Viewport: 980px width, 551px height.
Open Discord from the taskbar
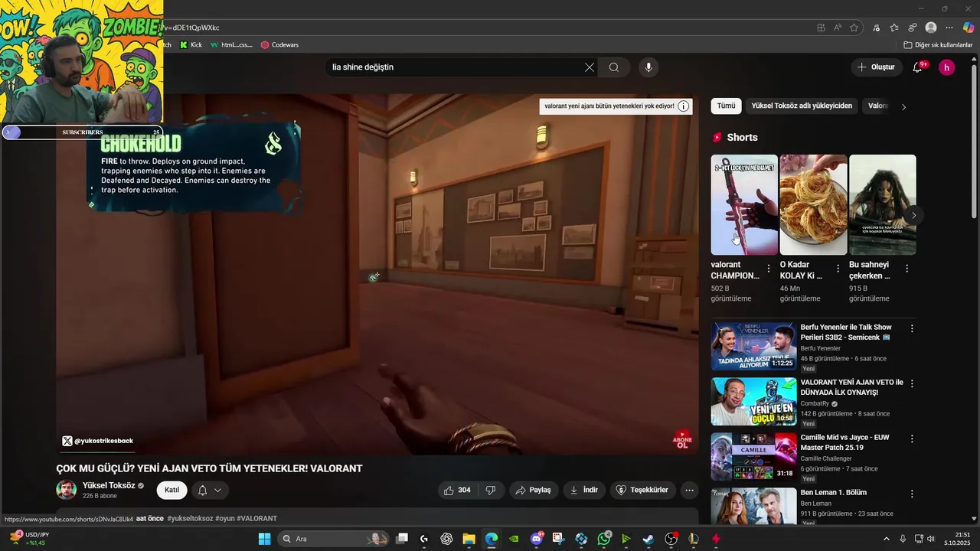click(537, 539)
